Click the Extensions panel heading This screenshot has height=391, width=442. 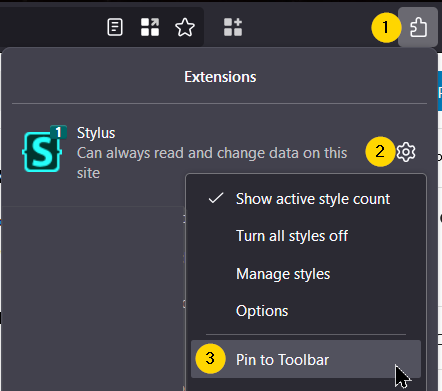220,77
